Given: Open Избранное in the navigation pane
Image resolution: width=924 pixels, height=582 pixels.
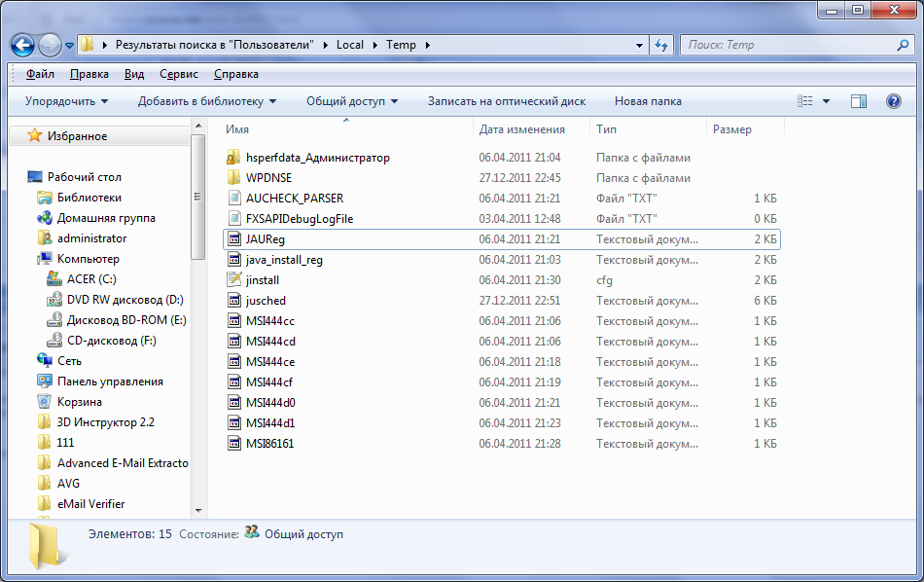Looking at the screenshot, I should 77,136.
